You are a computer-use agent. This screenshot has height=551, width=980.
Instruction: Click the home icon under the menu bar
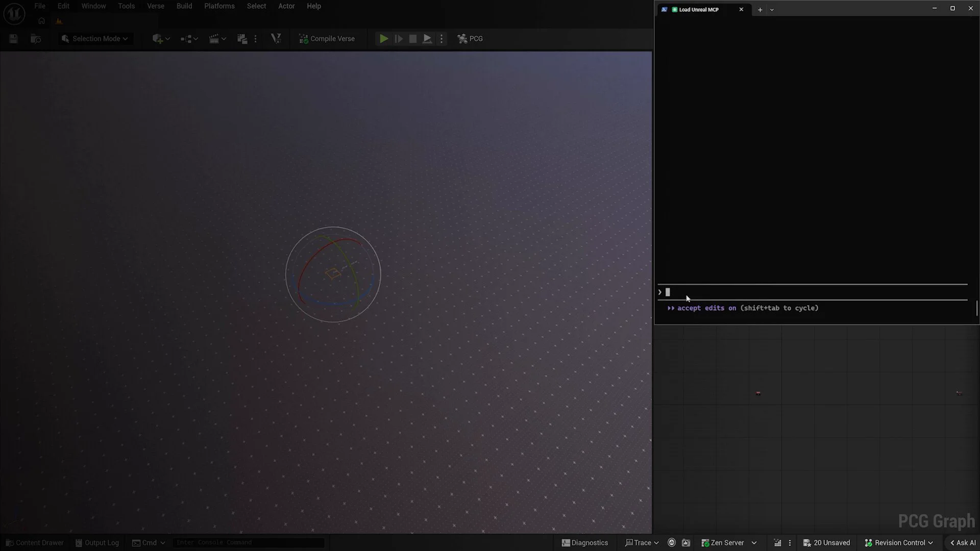click(41, 21)
